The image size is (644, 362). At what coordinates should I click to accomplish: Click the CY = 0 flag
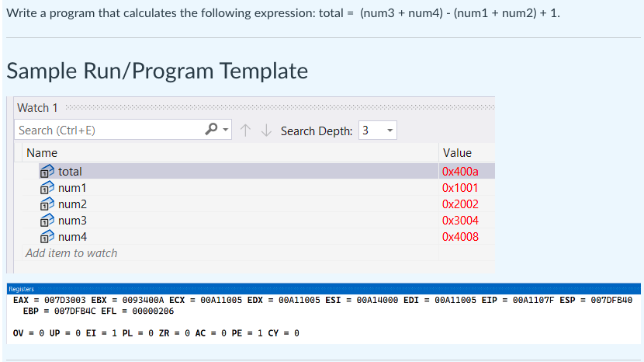(x=283, y=332)
